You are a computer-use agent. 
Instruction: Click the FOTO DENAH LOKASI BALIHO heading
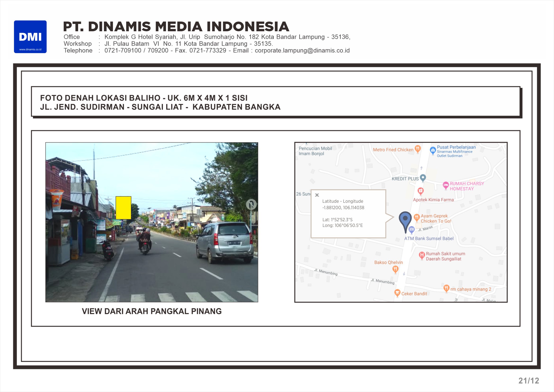[144, 98]
